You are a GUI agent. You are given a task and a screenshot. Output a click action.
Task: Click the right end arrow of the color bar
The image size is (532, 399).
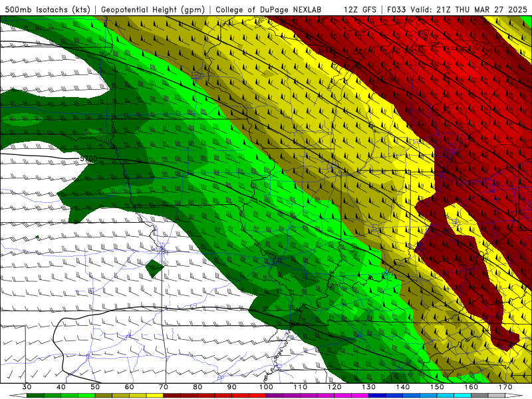click(x=513, y=396)
